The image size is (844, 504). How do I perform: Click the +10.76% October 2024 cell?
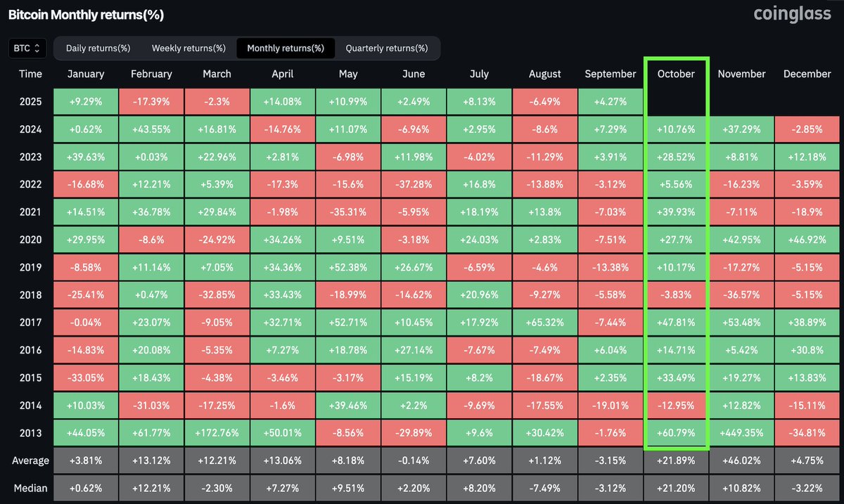[x=676, y=129]
